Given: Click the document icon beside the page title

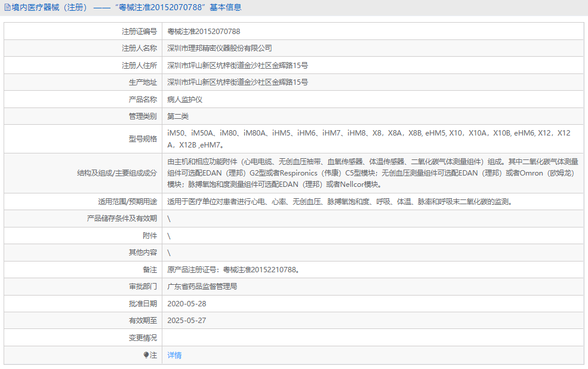Looking at the screenshot, I should coord(8,8).
